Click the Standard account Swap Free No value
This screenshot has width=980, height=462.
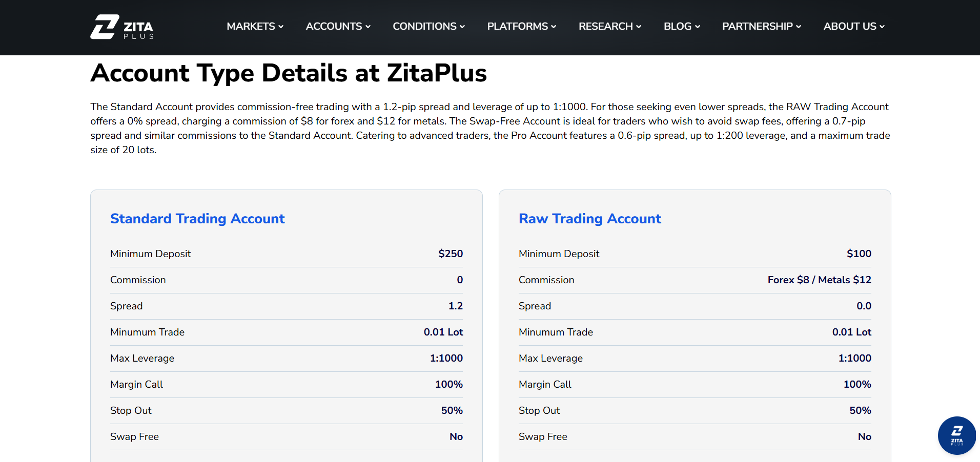456,436
